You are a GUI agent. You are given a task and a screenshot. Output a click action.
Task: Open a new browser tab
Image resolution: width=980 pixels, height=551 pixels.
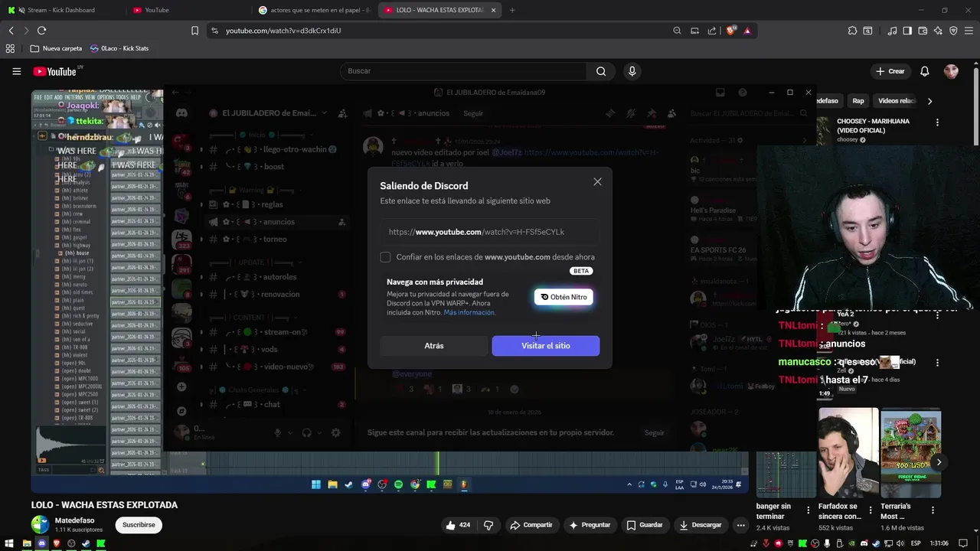[x=512, y=10]
